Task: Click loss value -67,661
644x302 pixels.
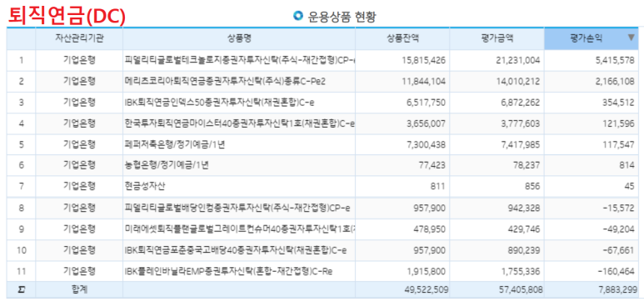Action: pyautogui.click(x=619, y=250)
